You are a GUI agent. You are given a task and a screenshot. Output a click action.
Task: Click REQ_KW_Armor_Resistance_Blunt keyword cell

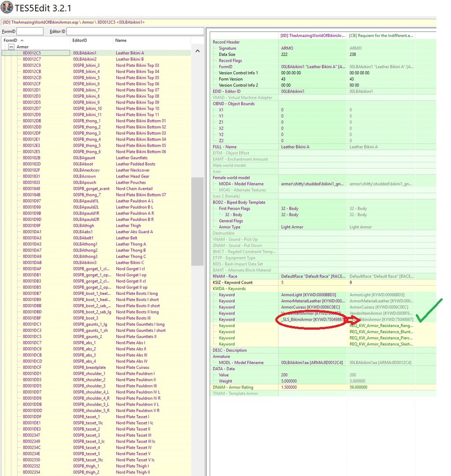coord(381,332)
